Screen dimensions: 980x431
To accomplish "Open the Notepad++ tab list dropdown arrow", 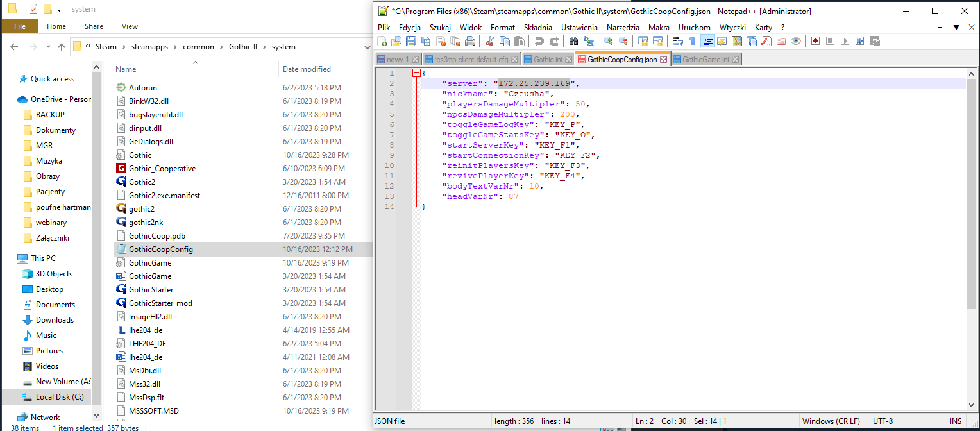I will coord(956,28).
